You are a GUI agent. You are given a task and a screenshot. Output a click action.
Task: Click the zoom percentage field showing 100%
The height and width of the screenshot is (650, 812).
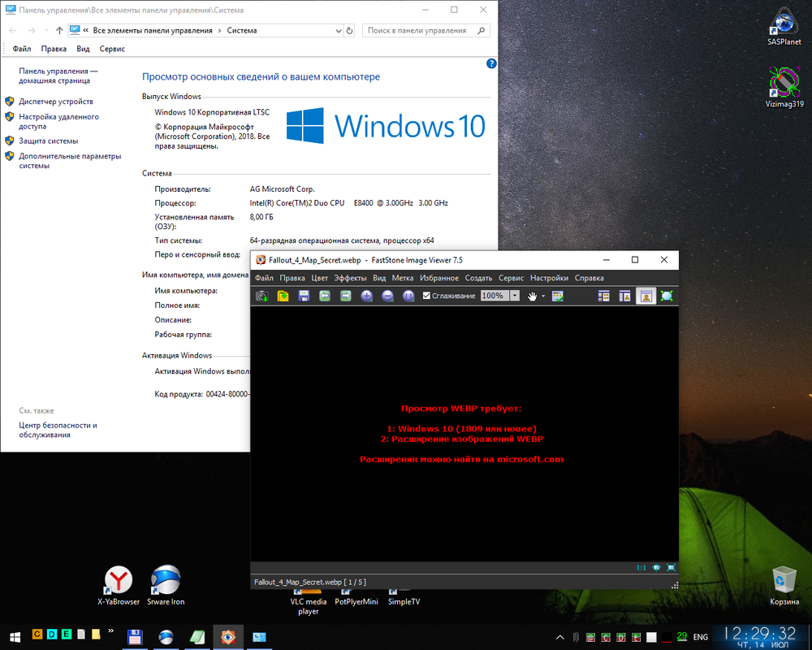(495, 296)
